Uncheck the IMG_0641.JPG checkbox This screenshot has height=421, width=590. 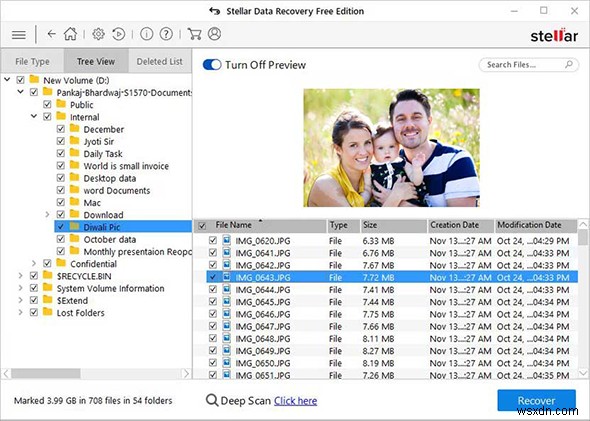point(213,252)
